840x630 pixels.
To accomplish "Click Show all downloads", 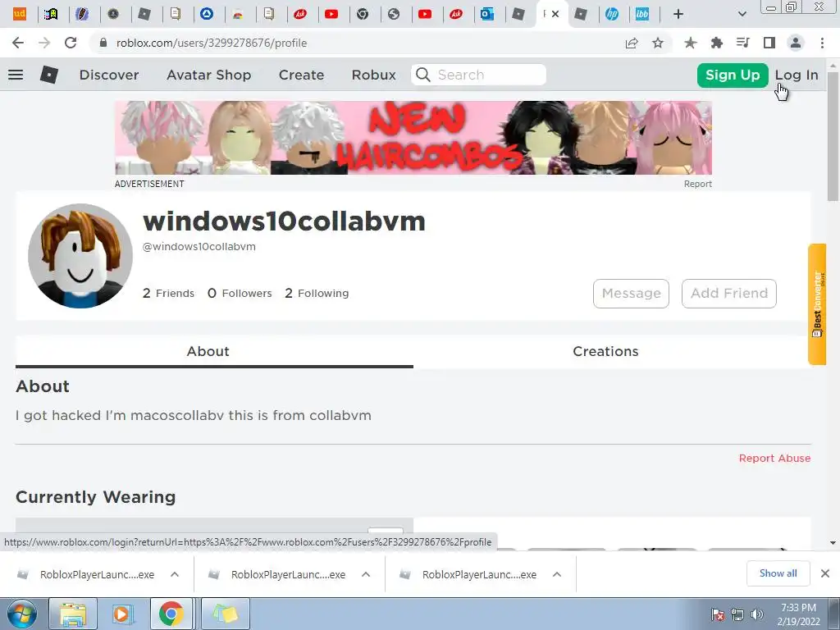I will [778, 573].
